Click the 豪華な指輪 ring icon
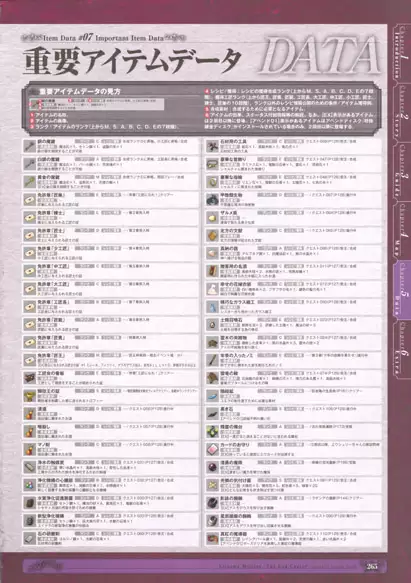This screenshot has width=411, height=583. pos(212,182)
